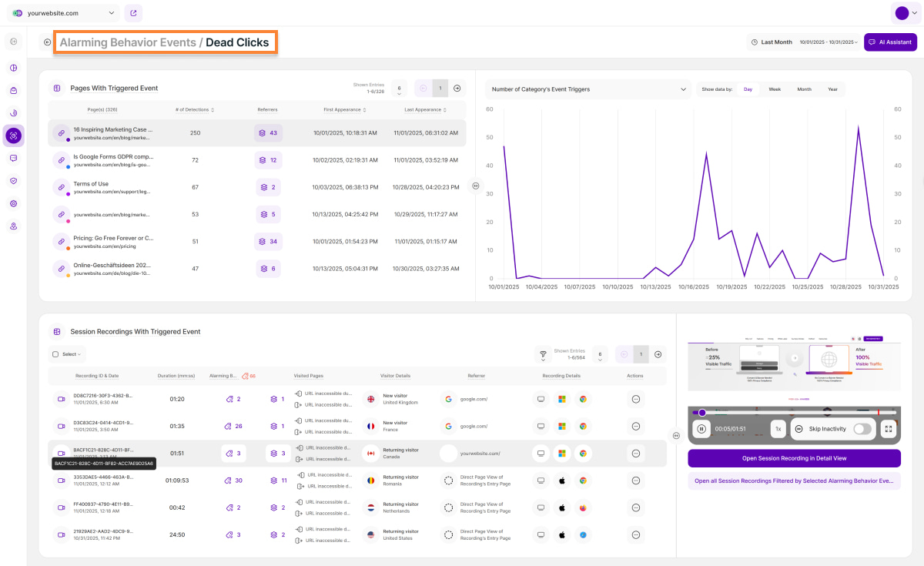
Task: Click the AI Assistant button
Action: (890, 42)
